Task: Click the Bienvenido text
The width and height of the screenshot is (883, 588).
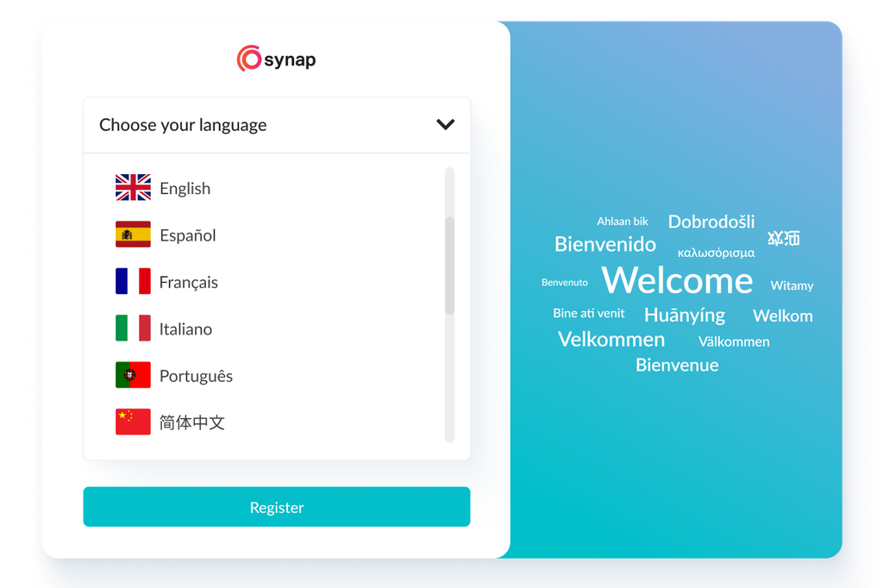Action: [605, 245]
